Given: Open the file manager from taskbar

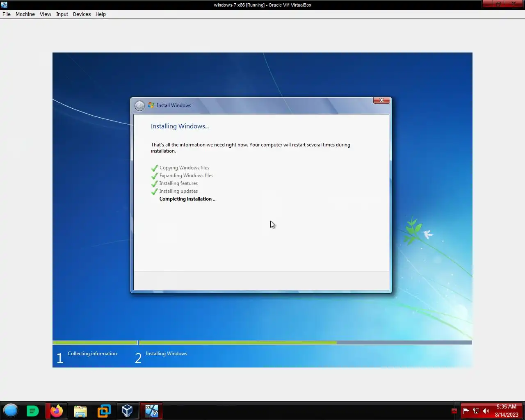Looking at the screenshot, I should (x=80, y=411).
